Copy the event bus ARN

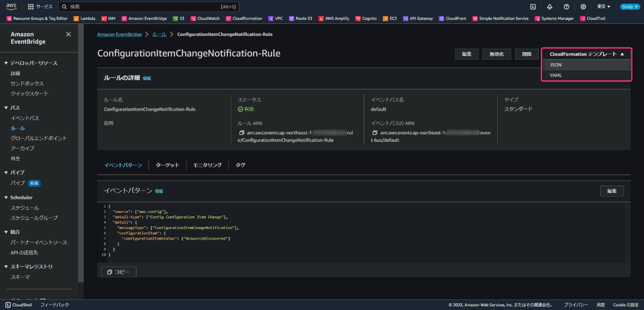click(375, 133)
